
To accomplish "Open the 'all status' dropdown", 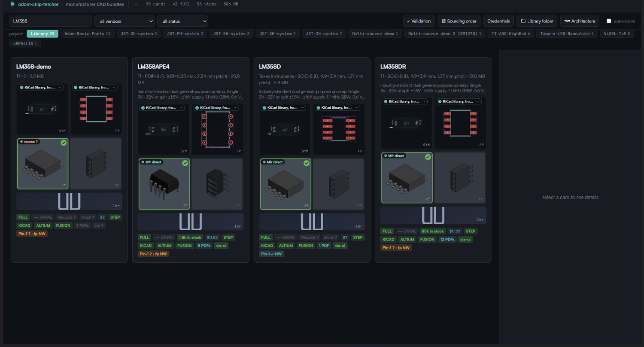I will coord(182,21).
